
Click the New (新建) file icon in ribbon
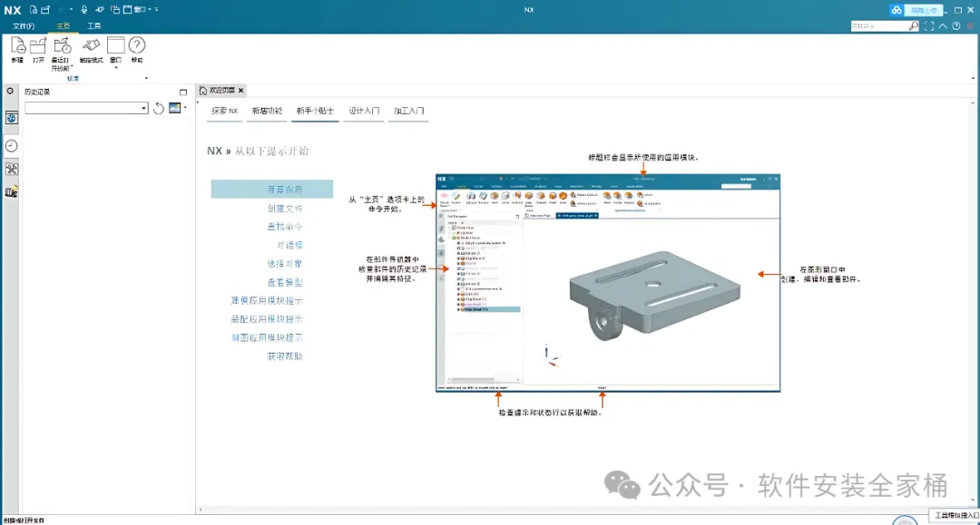17,46
